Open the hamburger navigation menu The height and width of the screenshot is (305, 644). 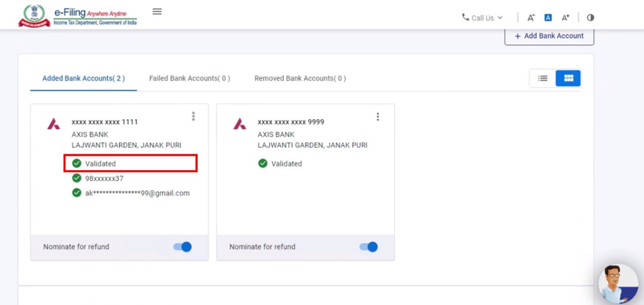coord(157,12)
